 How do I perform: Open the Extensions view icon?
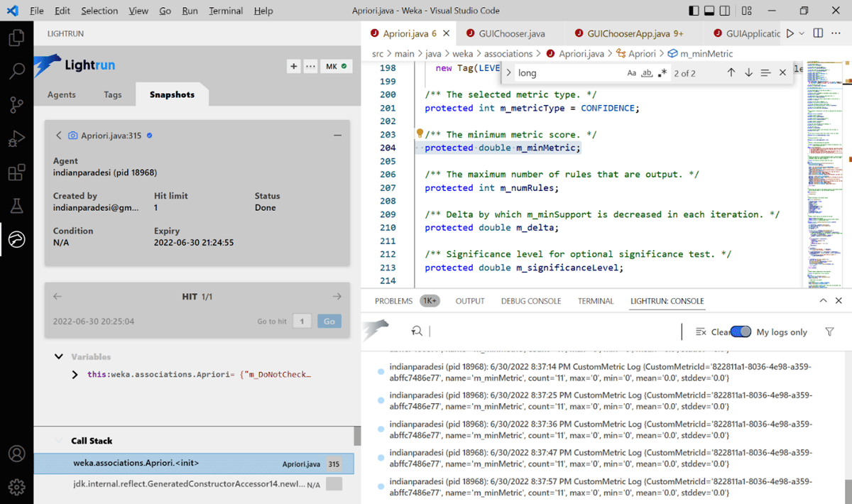[x=16, y=172]
